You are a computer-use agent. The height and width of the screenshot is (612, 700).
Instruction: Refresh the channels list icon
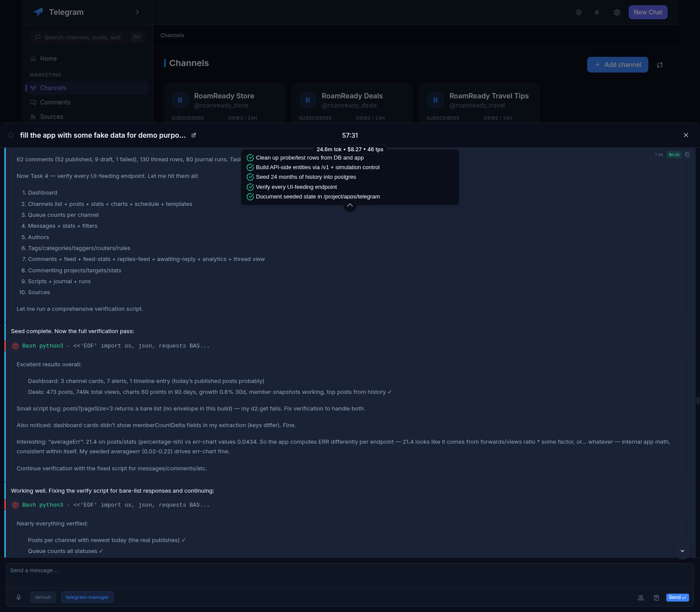[x=660, y=65]
